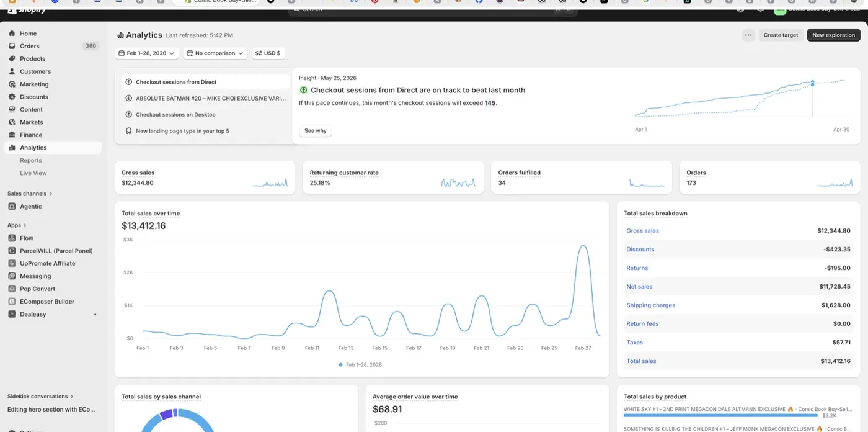Screen dimensions: 868x432
Task: Open the Net sales breakdown link
Action: [639, 287]
